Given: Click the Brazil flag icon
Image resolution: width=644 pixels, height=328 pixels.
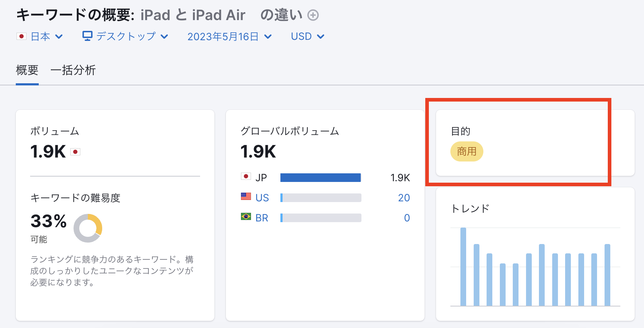Looking at the screenshot, I should click(x=246, y=217).
